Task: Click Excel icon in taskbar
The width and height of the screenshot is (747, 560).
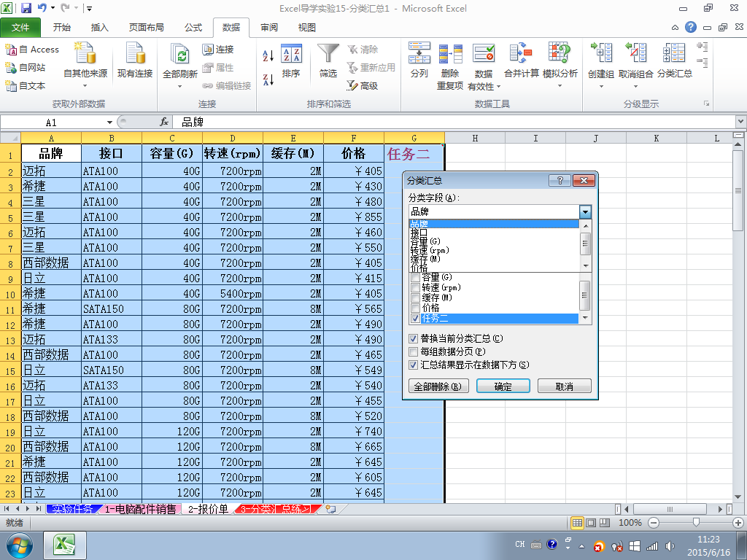Action: pyautogui.click(x=65, y=545)
